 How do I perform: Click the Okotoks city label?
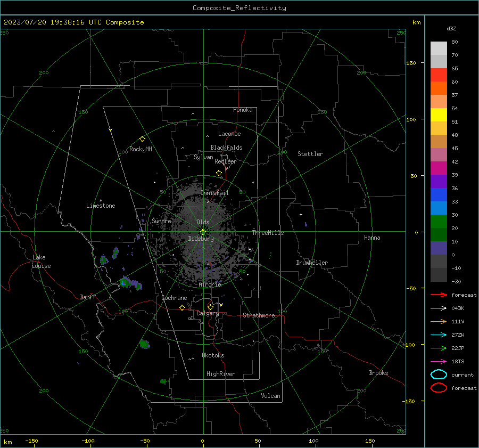tap(213, 355)
